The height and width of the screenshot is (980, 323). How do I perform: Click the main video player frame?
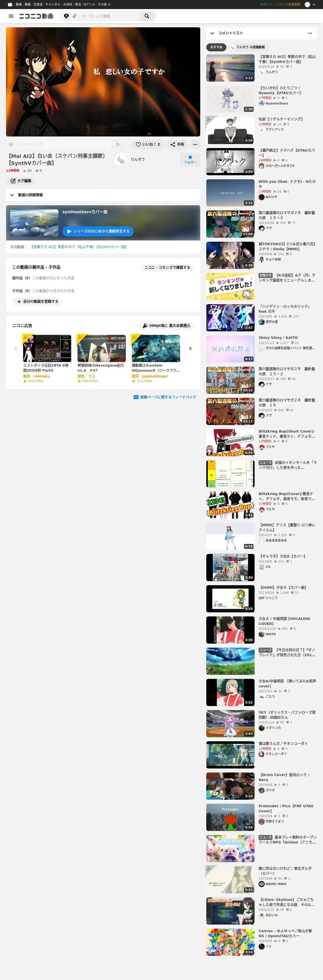tap(103, 82)
